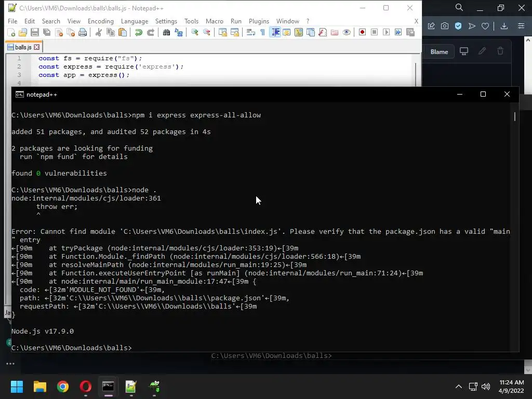
Task: Click trash delete icon in browser window
Action: click(x=500, y=51)
